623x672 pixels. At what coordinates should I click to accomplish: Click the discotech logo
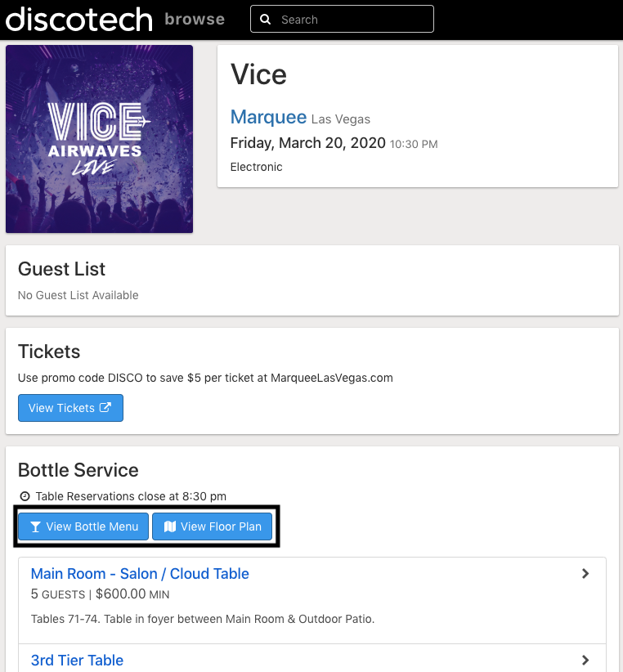point(78,19)
